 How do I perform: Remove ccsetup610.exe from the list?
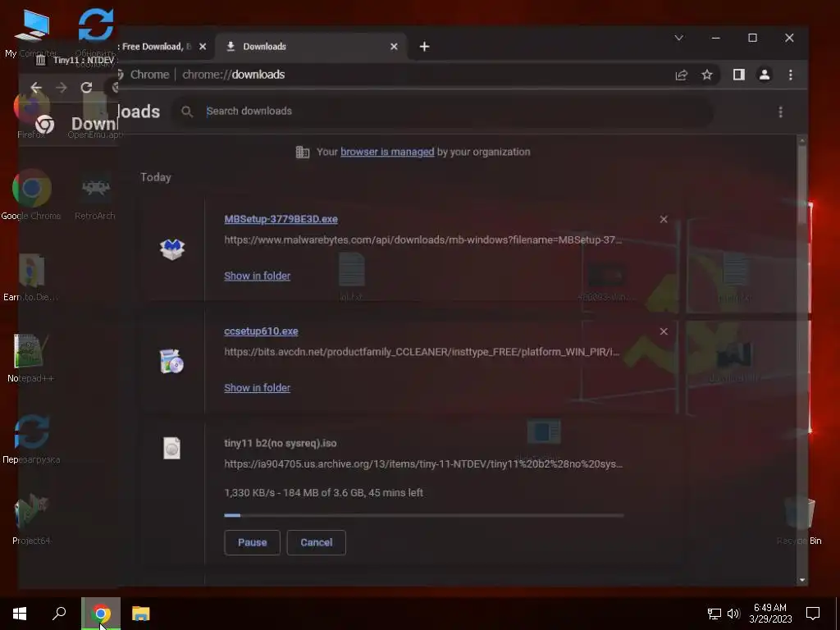point(664,331)
